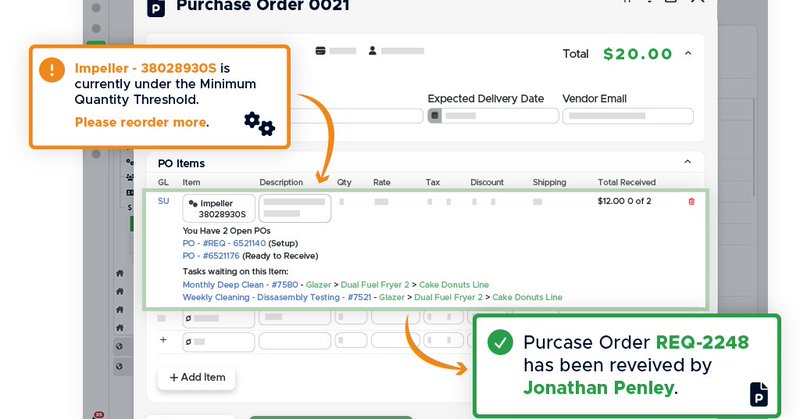This screenshot has width=800, height=419.
Task: Open PO - #REQ - 6521140 link
Action: (x=224, y=243)
